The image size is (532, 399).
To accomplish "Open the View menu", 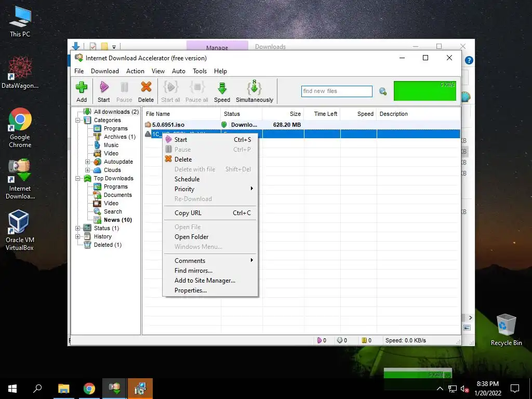I will [158, 71].
